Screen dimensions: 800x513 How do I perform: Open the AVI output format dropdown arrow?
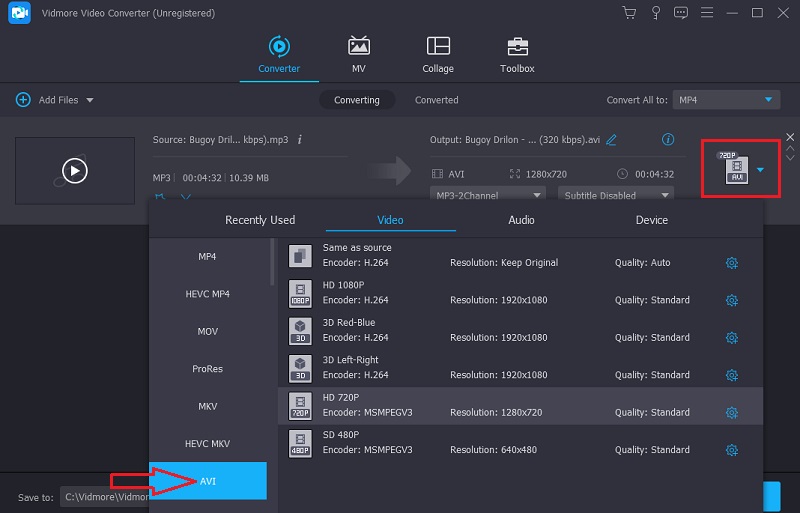[760, 170]
